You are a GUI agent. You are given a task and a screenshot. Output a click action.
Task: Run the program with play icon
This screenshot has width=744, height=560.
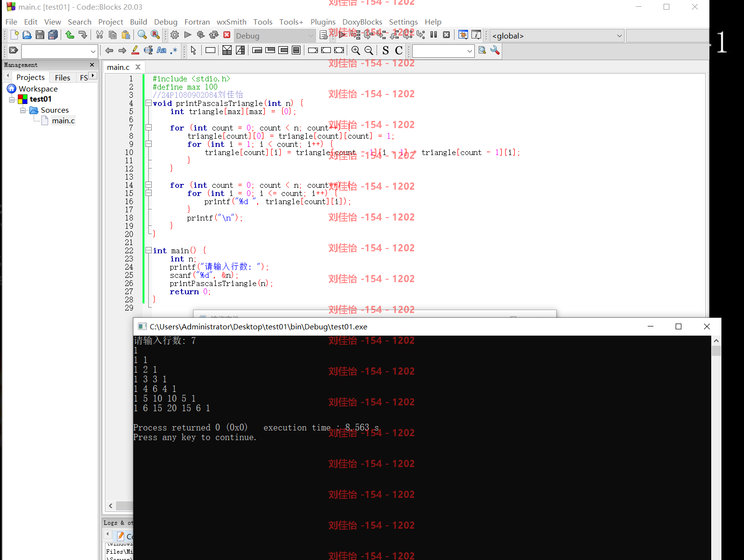click(x=188, y=35)
